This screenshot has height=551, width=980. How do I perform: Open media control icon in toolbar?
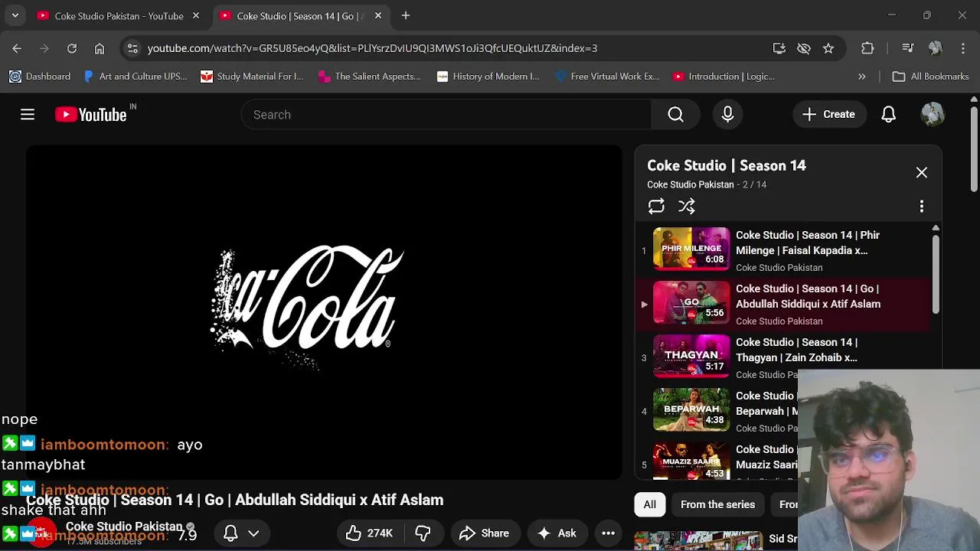tap(908, 48)
